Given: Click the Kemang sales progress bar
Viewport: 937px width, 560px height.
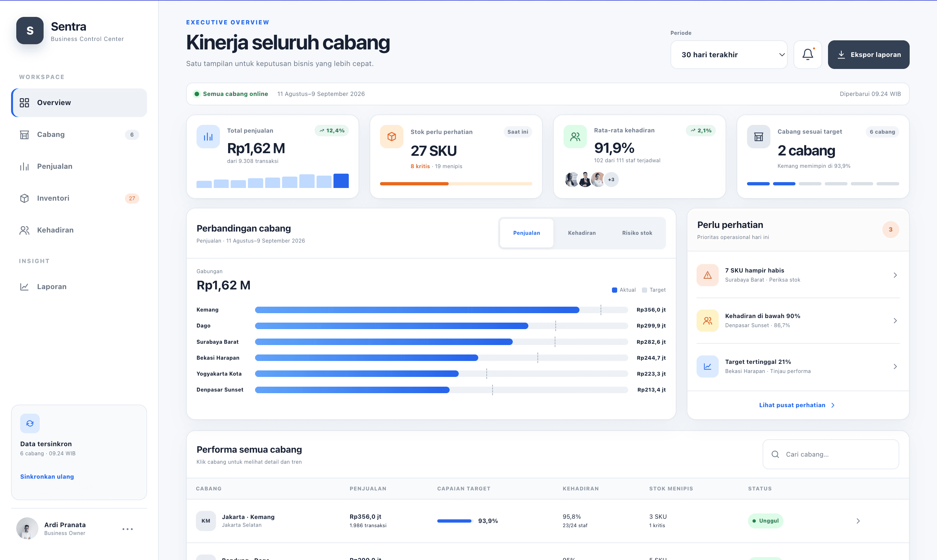Looking at the screenshot, I should 441,310.
